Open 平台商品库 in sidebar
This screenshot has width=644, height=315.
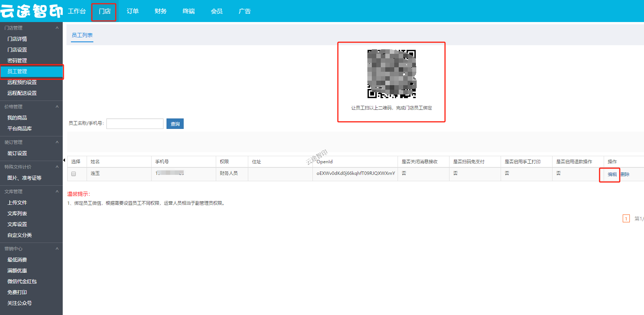click(x=19, y=129)
